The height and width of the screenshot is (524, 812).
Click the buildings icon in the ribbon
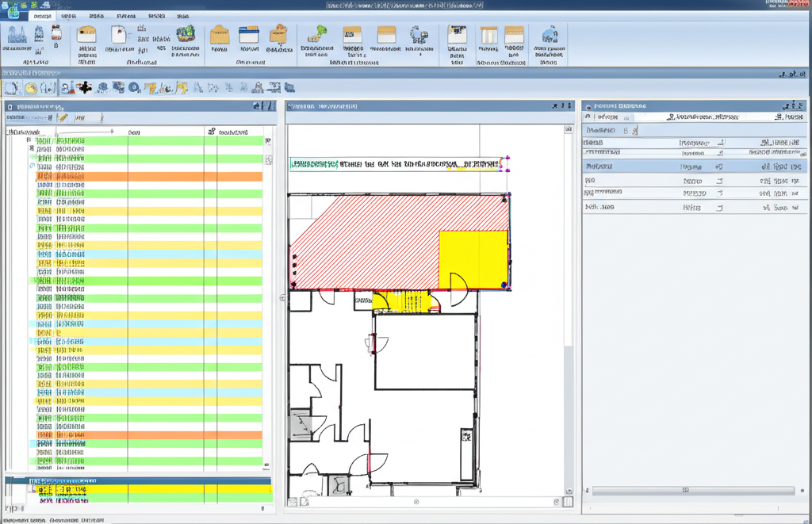click(x=17, y=35)
